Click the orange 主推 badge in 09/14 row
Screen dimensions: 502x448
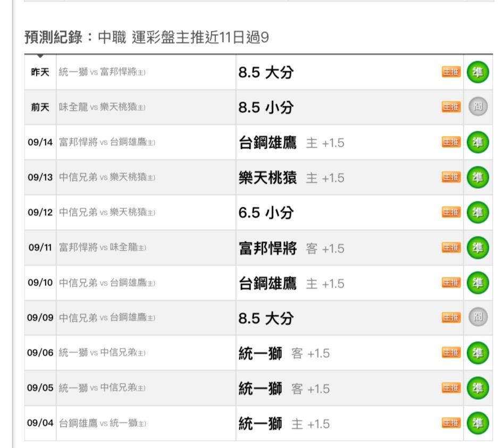pyautogui.click(x=451, y=142)
